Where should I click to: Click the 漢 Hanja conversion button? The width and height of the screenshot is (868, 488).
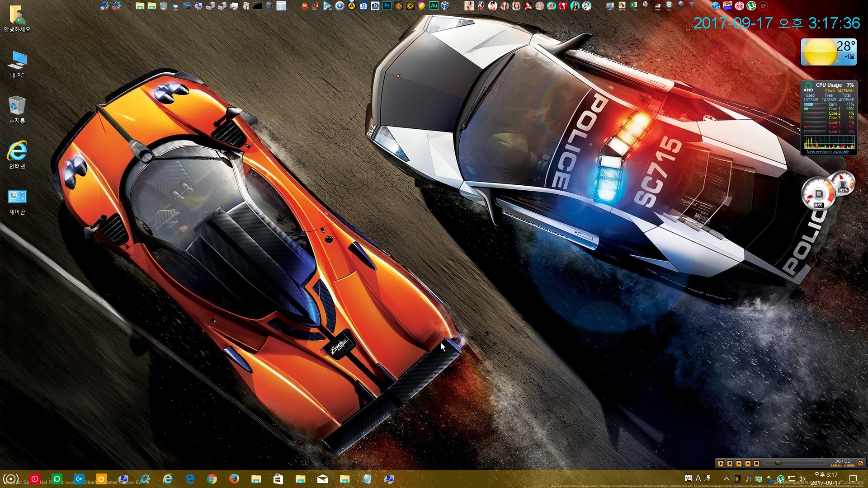pos(708,479)
